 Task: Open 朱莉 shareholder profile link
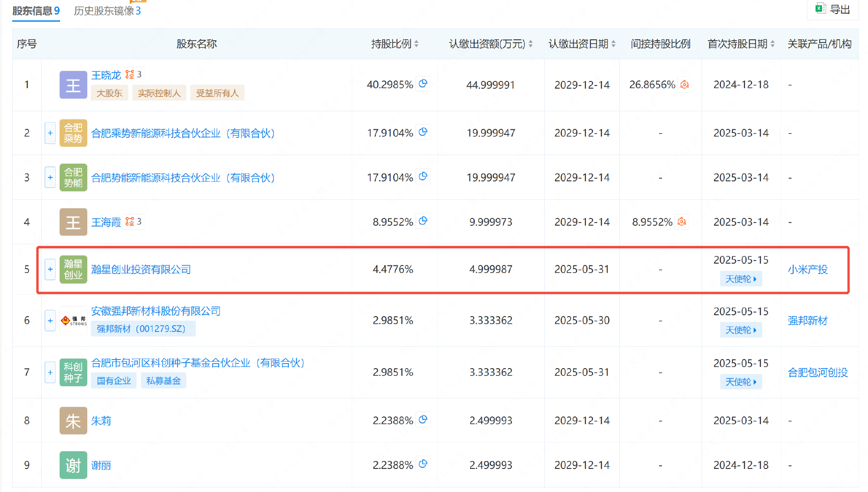[101, 421]
